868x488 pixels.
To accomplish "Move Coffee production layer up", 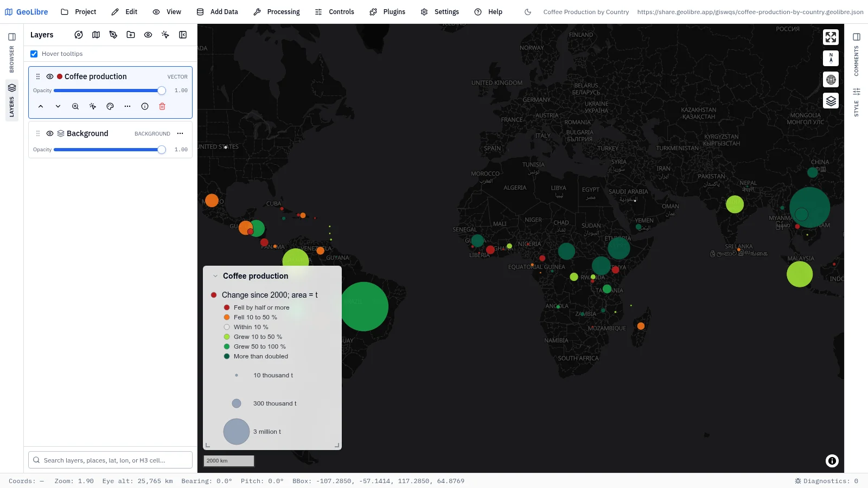I will point(41,106).
